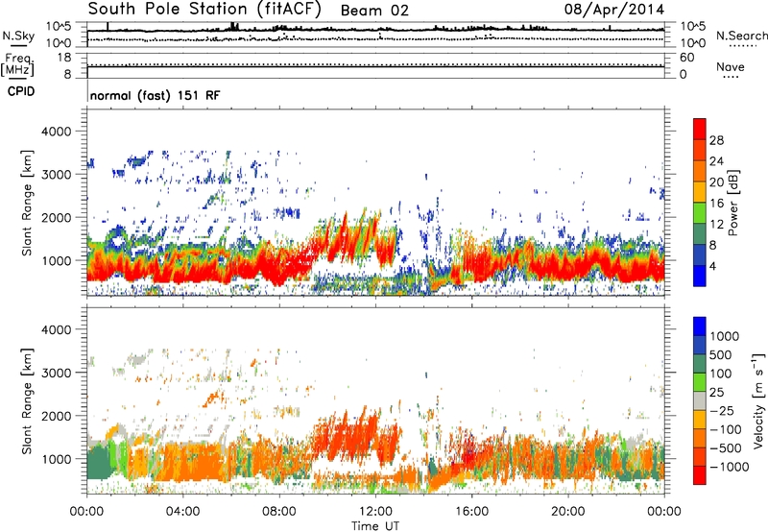This screenshot has width=768, height=532.
Task: Pick the red bottom Velocity swatch below −1000
Action: (x=700, y=475)
